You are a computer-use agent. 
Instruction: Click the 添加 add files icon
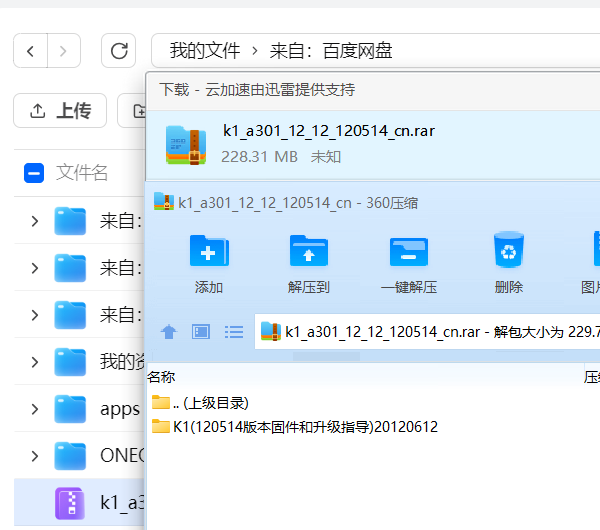pos(209,251)
